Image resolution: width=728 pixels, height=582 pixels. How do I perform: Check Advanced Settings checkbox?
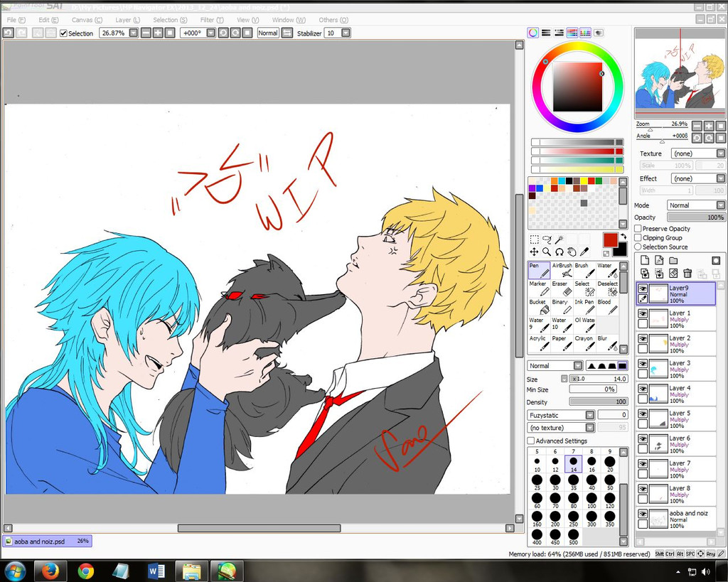(x=531, y=441)
